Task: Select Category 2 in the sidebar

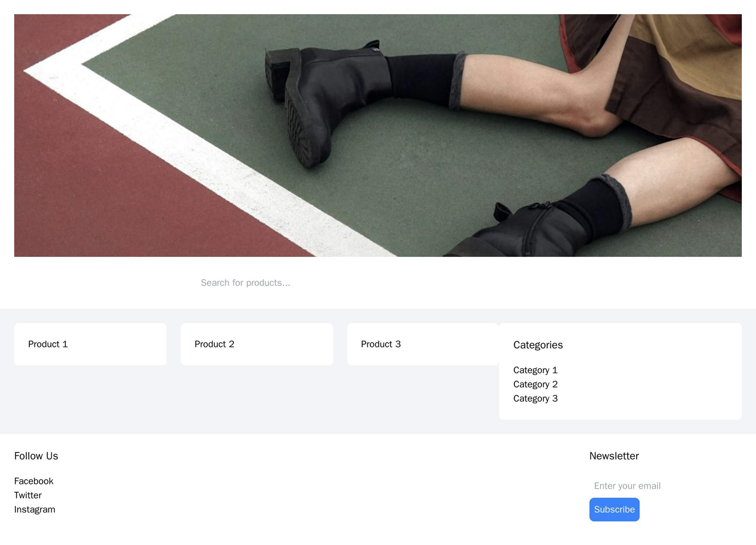Action: click(535, 384)
